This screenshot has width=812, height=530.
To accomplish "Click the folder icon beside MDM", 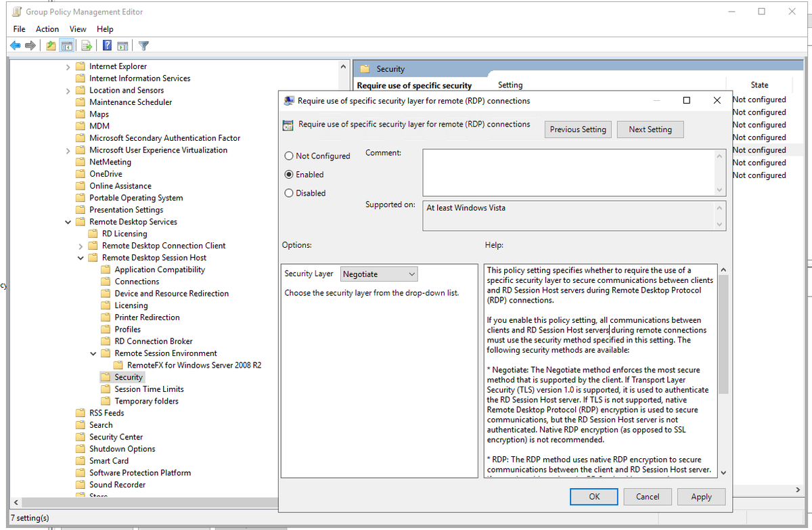I will pos(81,126).
